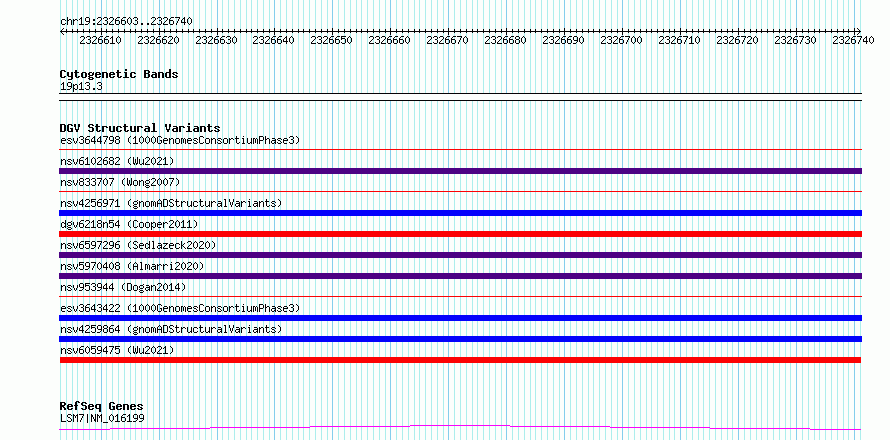
Task: Click blue bar under nsv4256971
Action: coord(460,213)
